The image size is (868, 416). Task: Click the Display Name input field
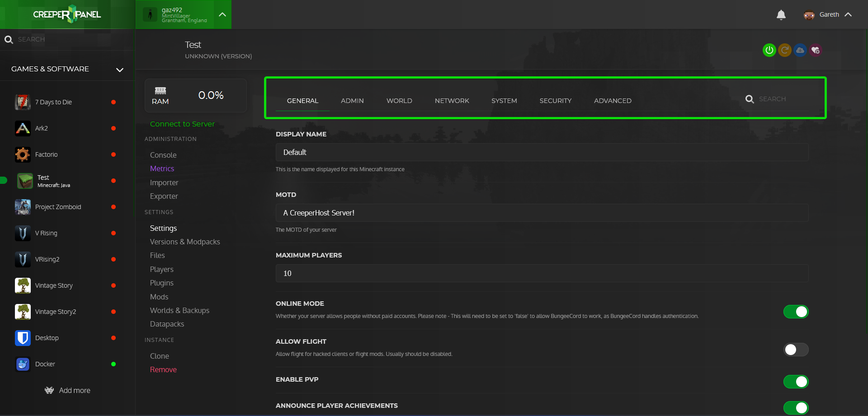click(x=542, y=152)
